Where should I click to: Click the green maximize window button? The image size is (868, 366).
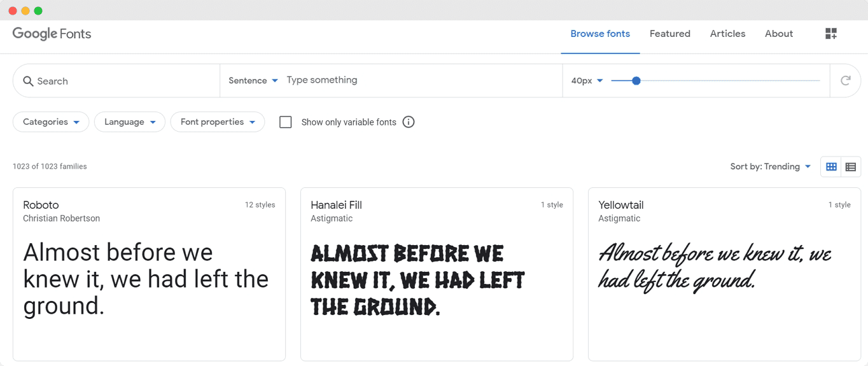tap(38, 11)
